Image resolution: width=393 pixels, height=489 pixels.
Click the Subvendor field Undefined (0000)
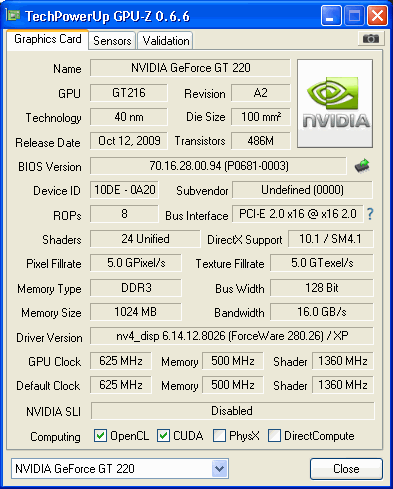[302, 190]
